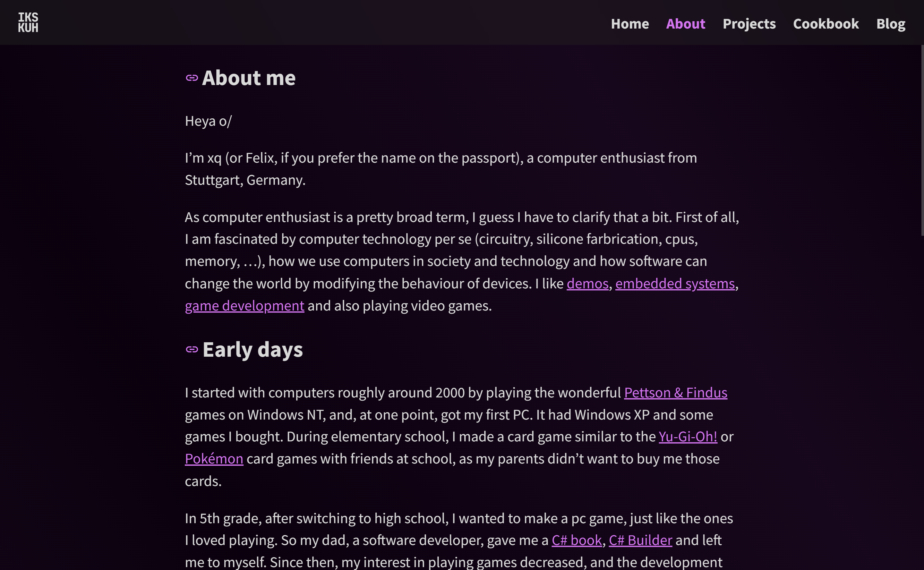This screenshot has height=570, width=924.
Task: Select the About tab in navigation
Action: tap(686, 22)
